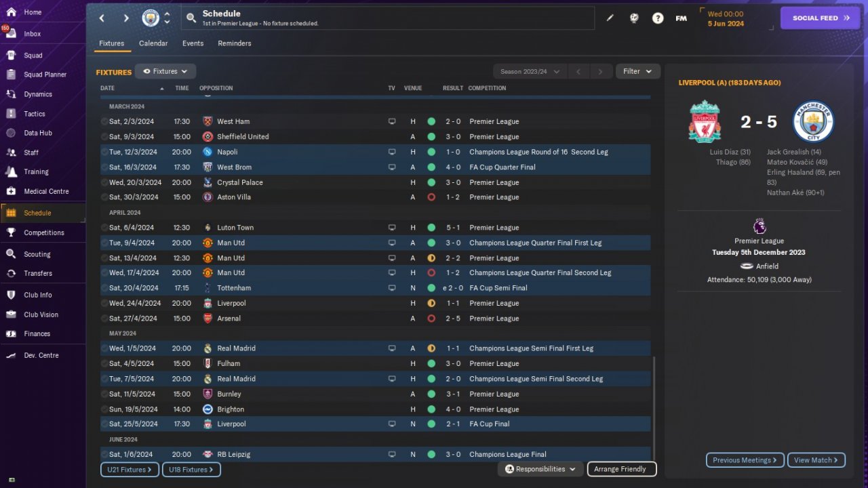This screenshot has width=868, height=488.
Task: Open the Social Feed button
Action: point(821,18)
